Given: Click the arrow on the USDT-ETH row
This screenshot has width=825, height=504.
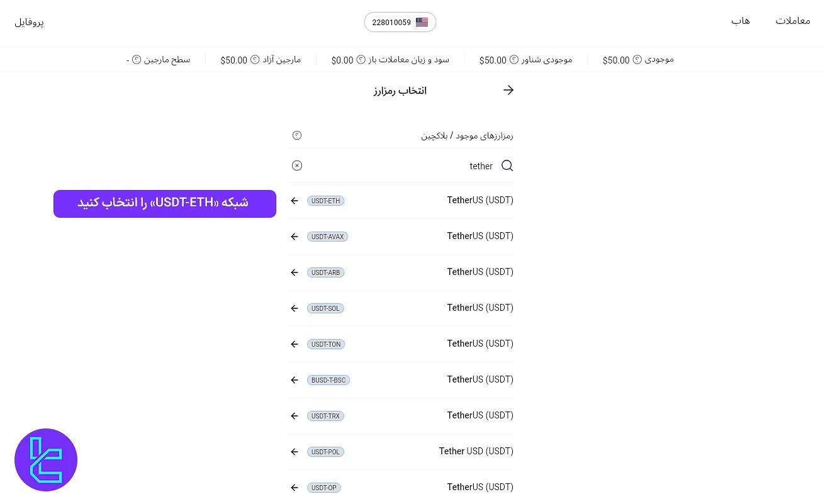Looking at the screenshot, I should [x=294, y=201].
